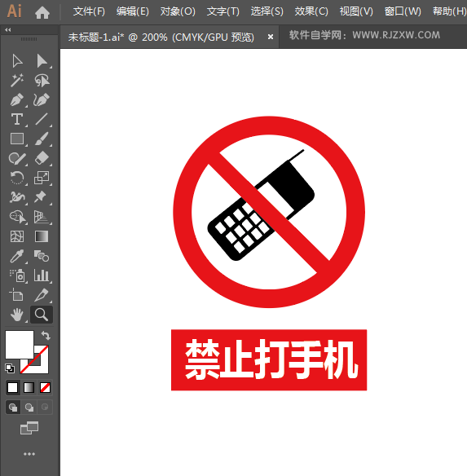This screenshot has width=467, height=476.
Task: Click the white Fill color swatch
Action: pos(19,345)
